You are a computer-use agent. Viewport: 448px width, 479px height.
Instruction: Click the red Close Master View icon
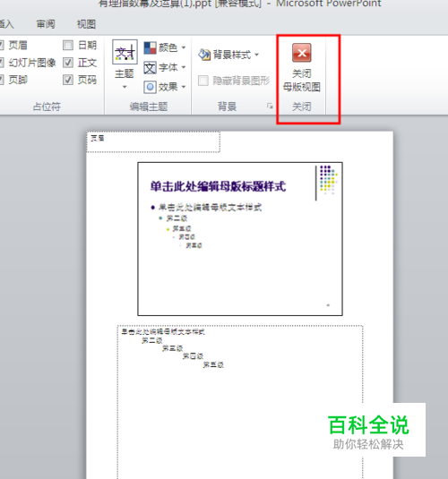tap(302, 53)
